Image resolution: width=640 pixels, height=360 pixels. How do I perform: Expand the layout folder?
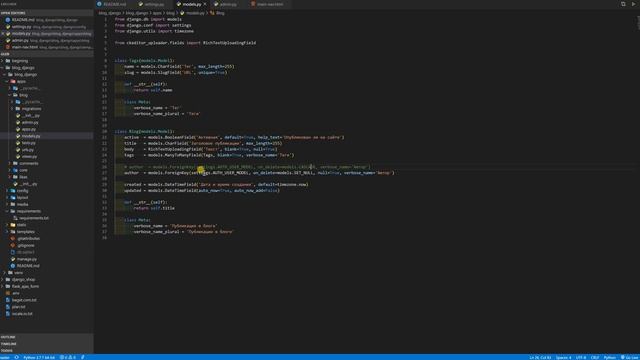[x=47, y=198]
